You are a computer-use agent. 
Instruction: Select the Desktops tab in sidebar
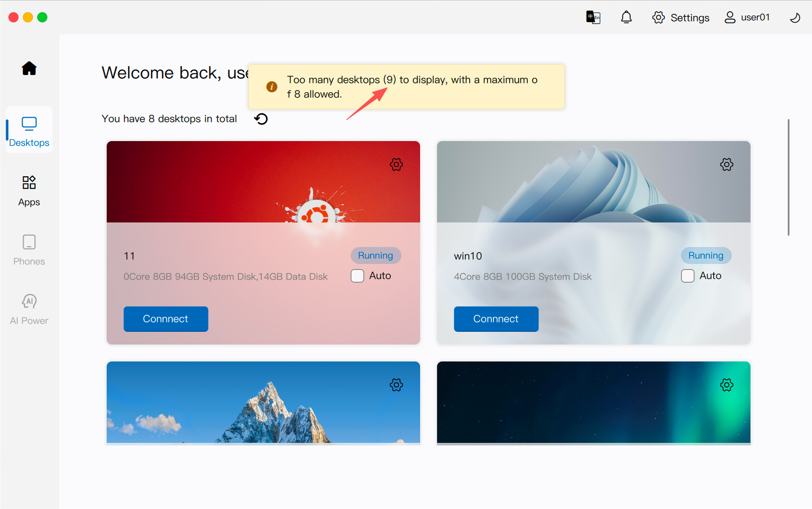click(x=29, y=131)
